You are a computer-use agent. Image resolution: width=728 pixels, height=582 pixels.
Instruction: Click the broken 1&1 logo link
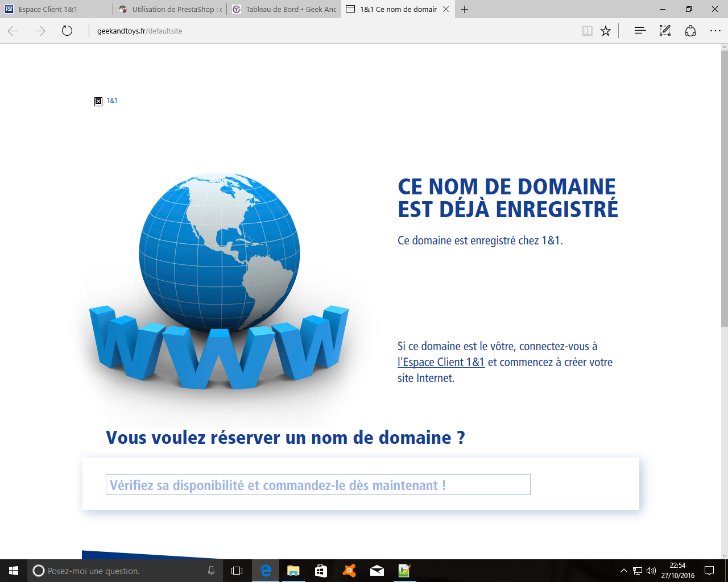(106, 101)
